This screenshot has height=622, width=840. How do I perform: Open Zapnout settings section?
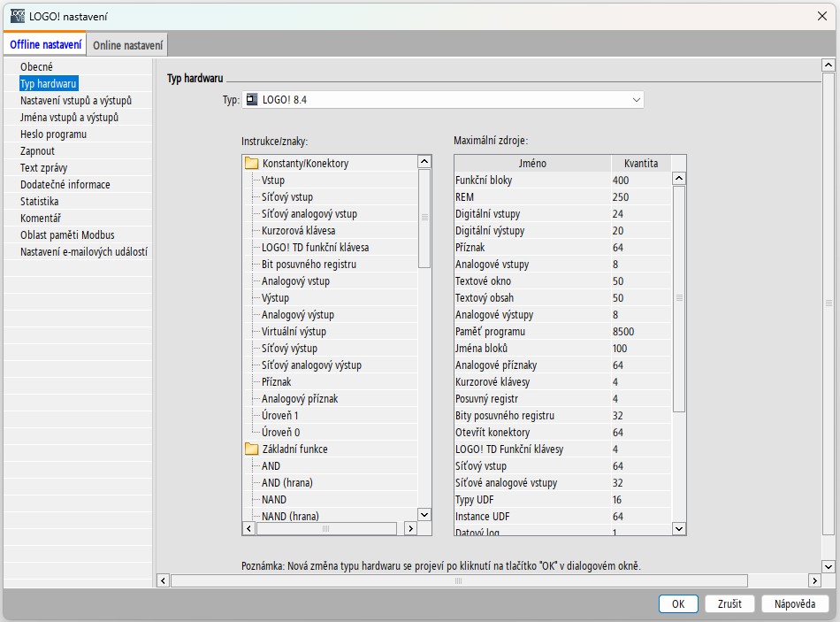[37, 150]
